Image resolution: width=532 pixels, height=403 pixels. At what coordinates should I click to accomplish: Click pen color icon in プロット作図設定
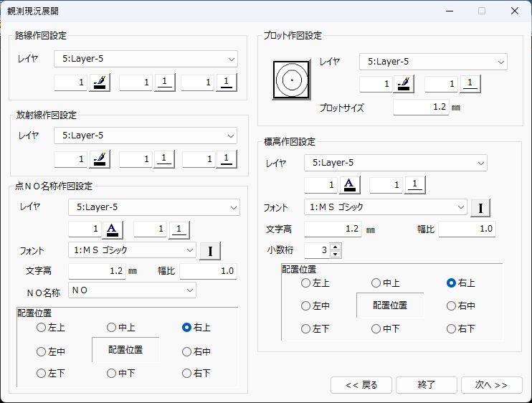[404, 85]
